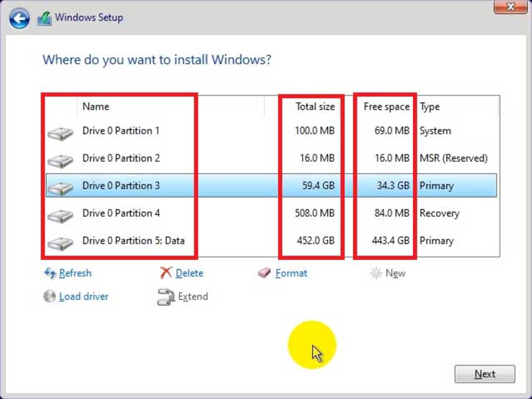Select Drive 0 Partition 4 Recovery row

click(x=271, y=213)
